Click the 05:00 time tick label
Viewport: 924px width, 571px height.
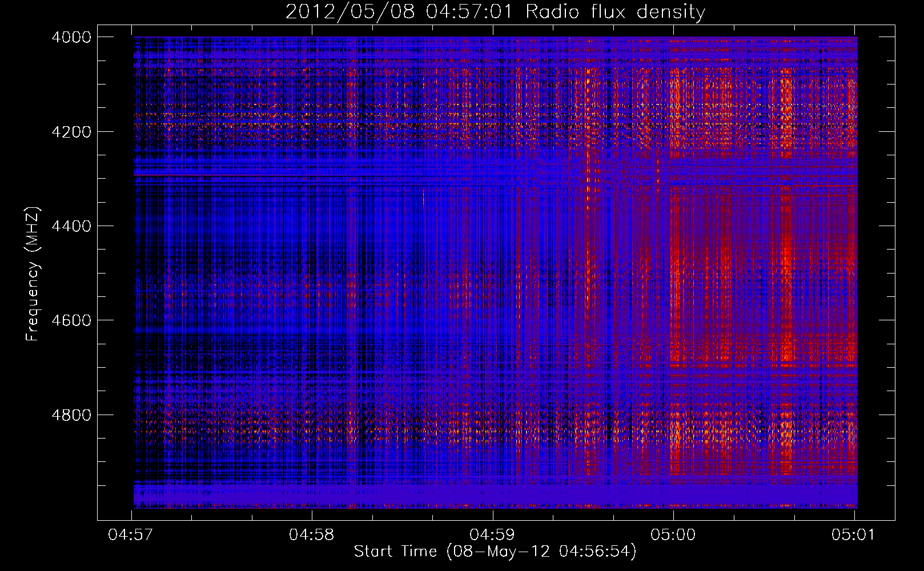tap(673, 535)
